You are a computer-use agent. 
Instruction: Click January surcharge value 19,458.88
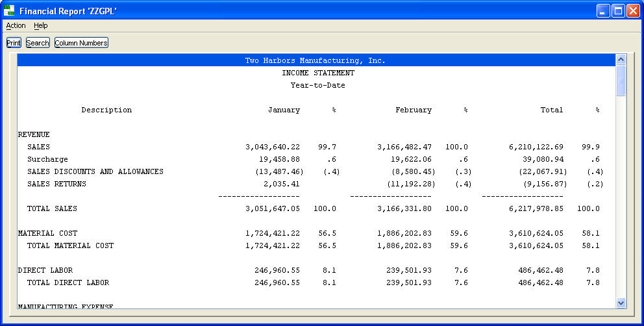point(279,159)
